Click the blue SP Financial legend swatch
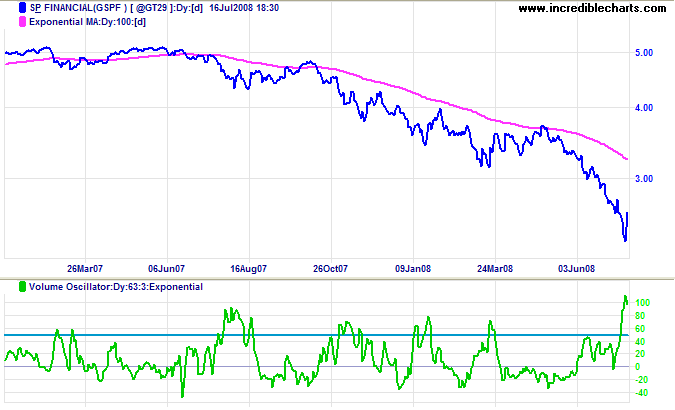This screenshot has width=675, height=410. [22, 8]
